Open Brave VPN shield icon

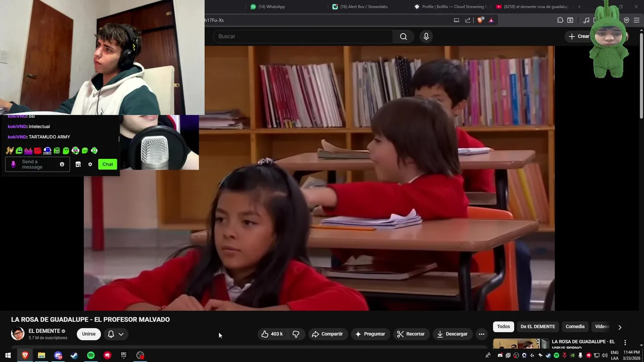(626, 20)
